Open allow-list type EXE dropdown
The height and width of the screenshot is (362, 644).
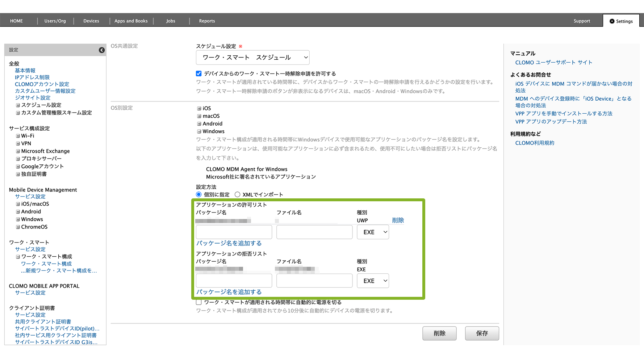pyautogui.click(x=373, y=232)
